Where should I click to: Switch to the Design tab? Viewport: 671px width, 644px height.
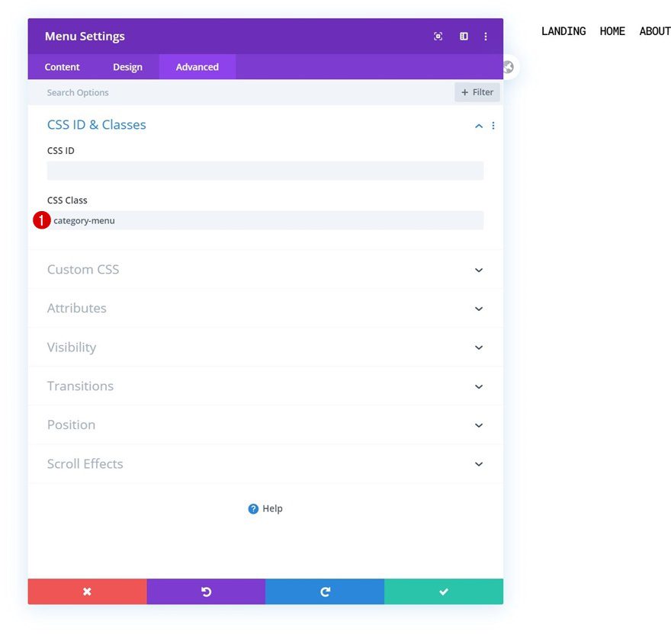click(x=127, y=67)
